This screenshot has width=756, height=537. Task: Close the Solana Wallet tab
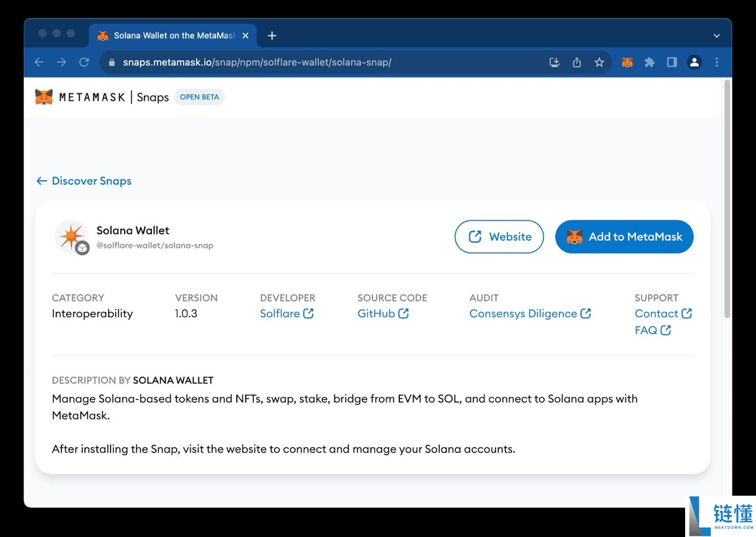click(x=246, y=35)
